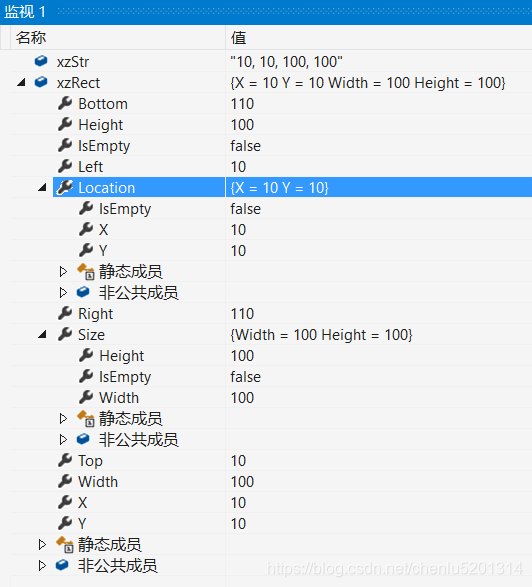Click the static members icon under Size

[x=86, y=418]
